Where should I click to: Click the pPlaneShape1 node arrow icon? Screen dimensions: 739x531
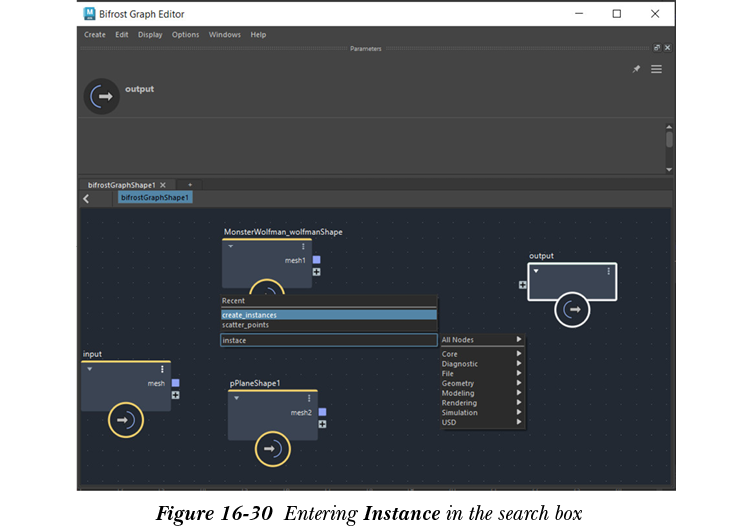coord(272,449)
